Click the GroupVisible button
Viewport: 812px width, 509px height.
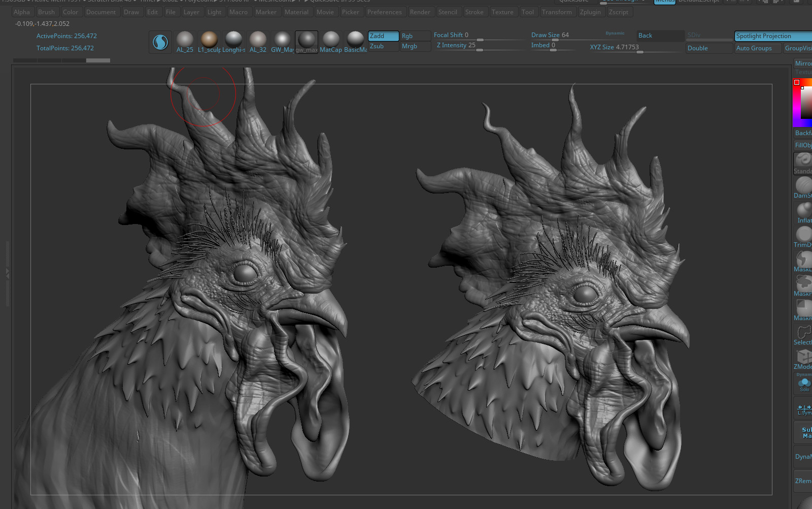click(798, 48)
